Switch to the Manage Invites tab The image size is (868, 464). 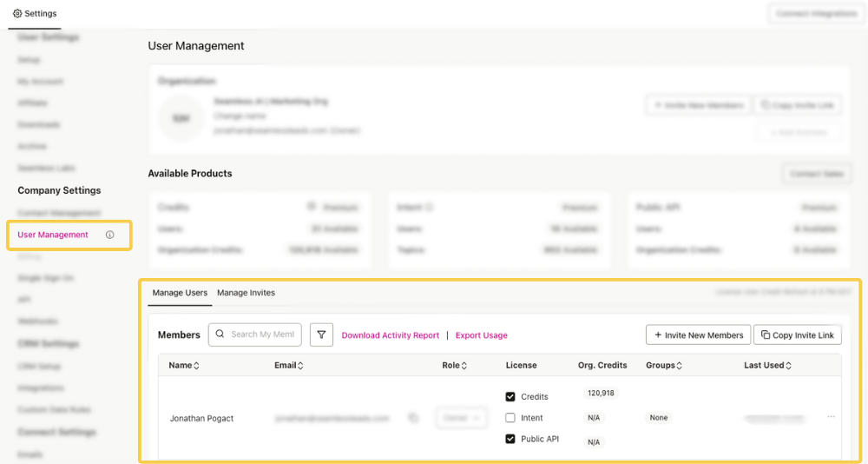pyautogui.click(x=246, y=293)
